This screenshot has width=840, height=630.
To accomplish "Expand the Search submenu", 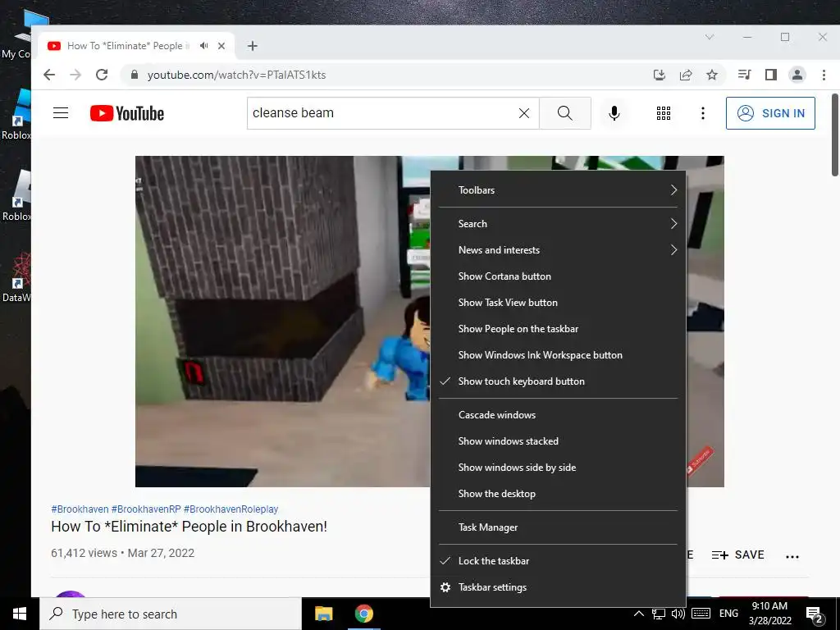I will point(558,224).
